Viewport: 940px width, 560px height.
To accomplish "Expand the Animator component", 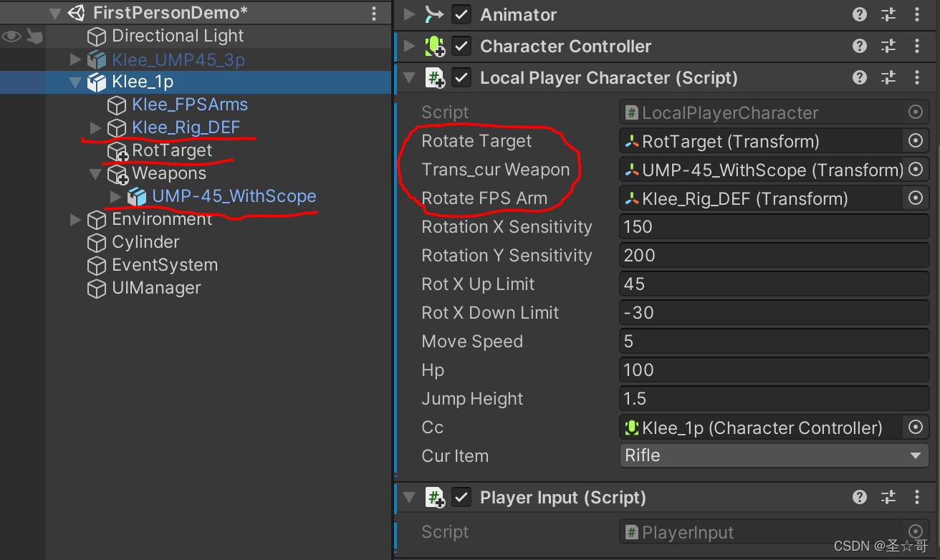I will [409, 14].
